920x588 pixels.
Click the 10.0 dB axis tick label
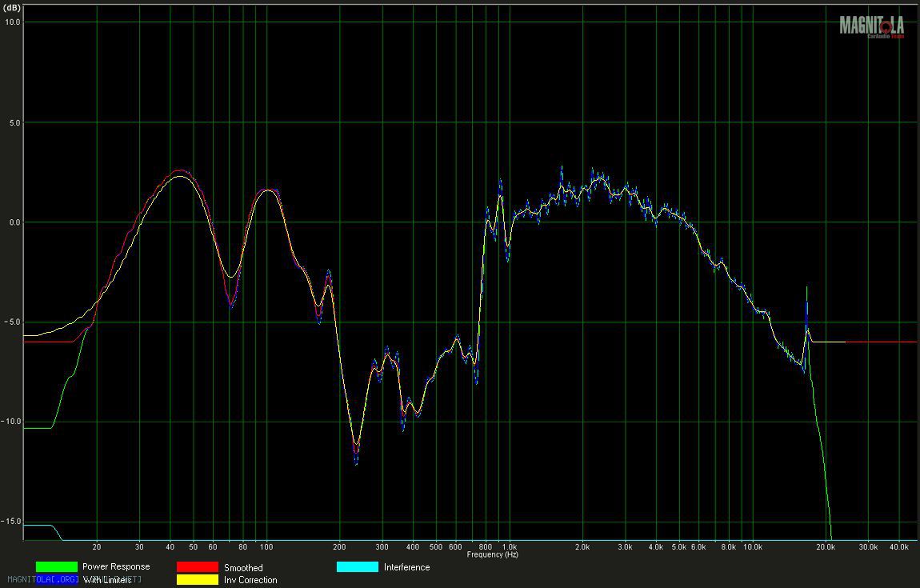11,22
